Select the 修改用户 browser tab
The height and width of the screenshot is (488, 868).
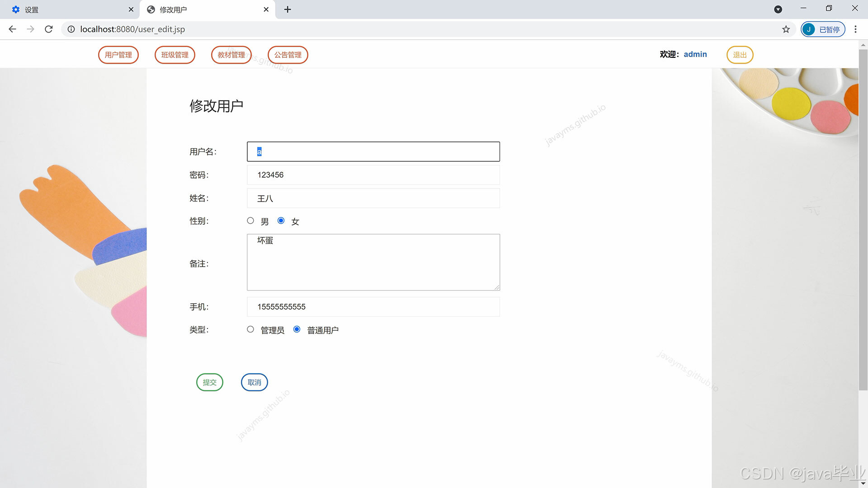[x=208, y=9]
